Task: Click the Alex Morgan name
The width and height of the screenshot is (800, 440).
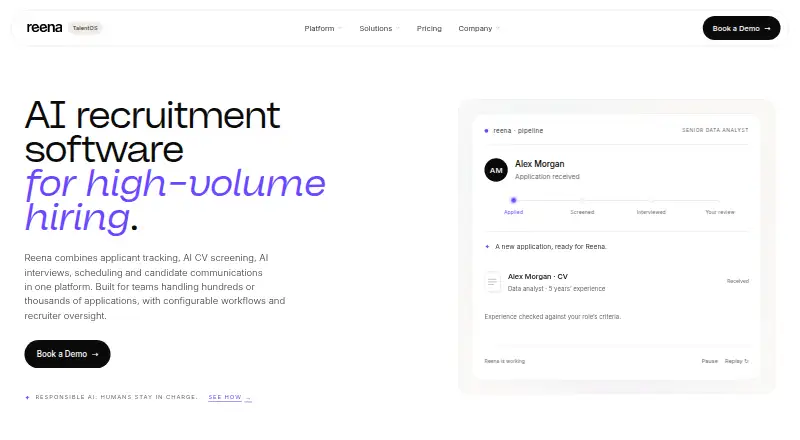Action: tap(539, 164)
